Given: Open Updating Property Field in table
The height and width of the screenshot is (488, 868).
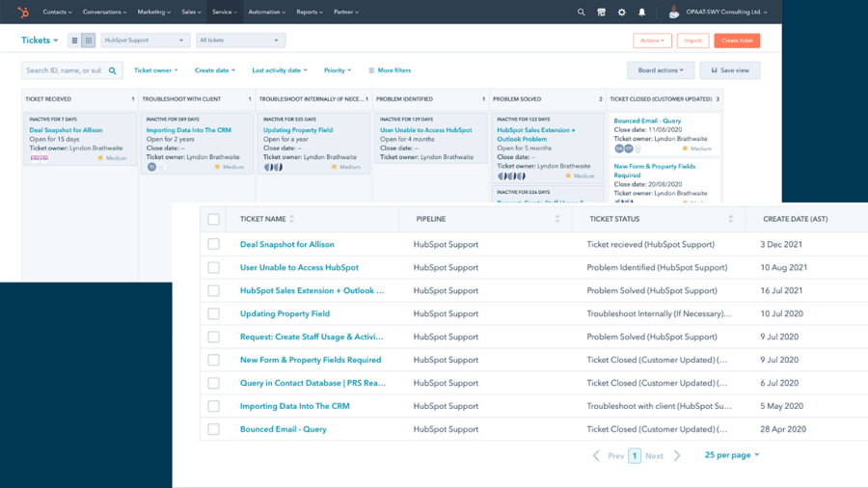Looking at the screenshot, I should click(x=285, y=313).
